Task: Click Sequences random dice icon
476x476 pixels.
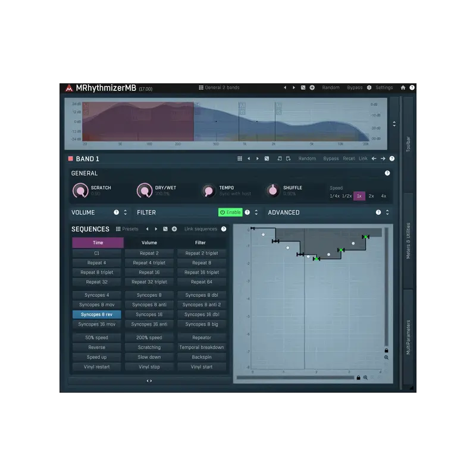Action: (165, 229)
